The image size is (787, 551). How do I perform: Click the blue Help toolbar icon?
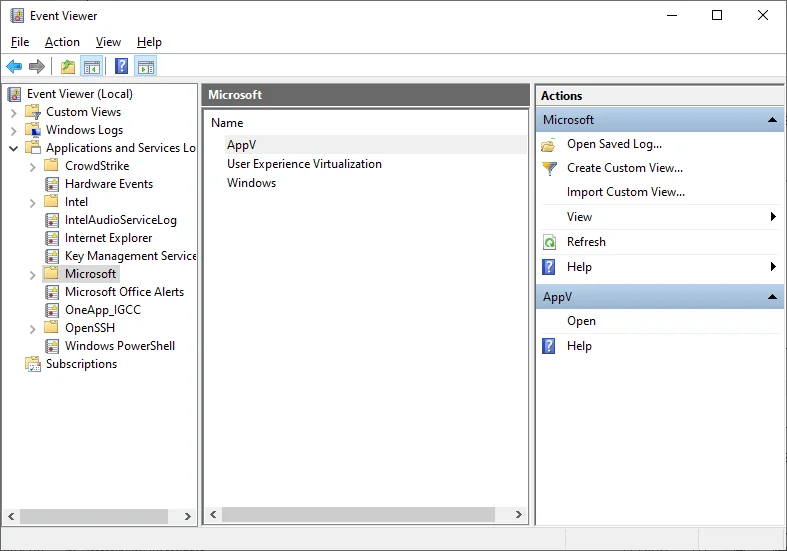tap(121, 66)
